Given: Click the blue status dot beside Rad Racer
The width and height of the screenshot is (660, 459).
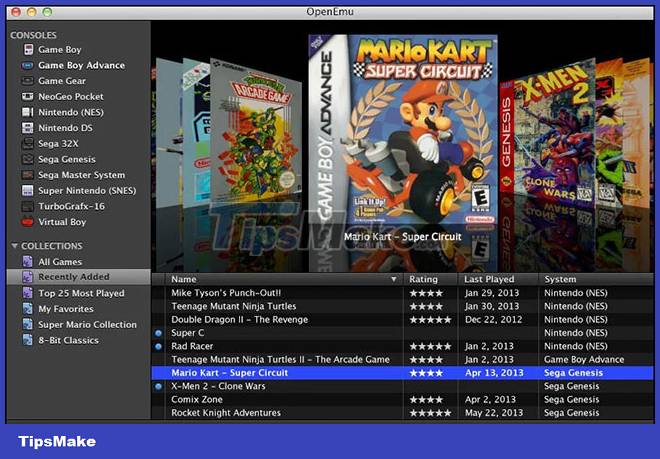Looking at the screenshot, I should (x=158, y=347).
